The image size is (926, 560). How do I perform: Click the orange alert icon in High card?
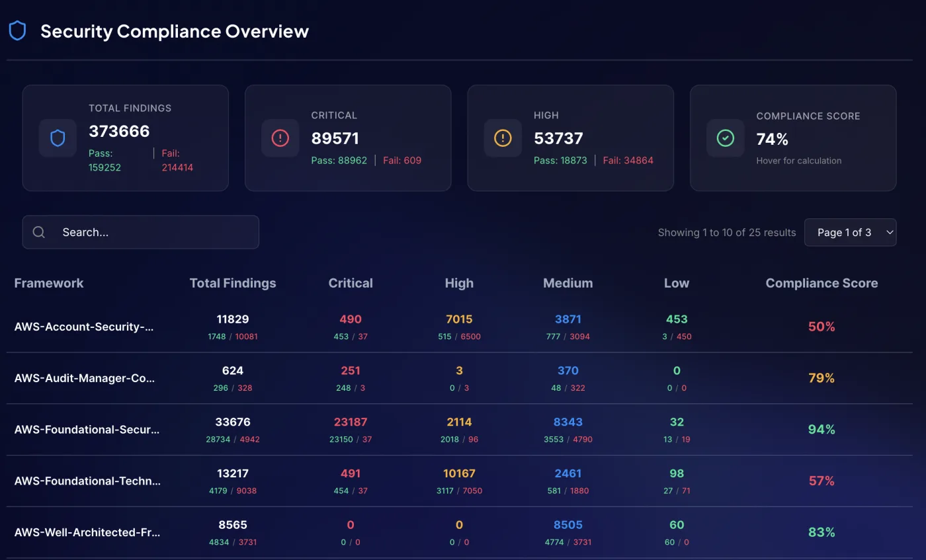coord(503,138)
